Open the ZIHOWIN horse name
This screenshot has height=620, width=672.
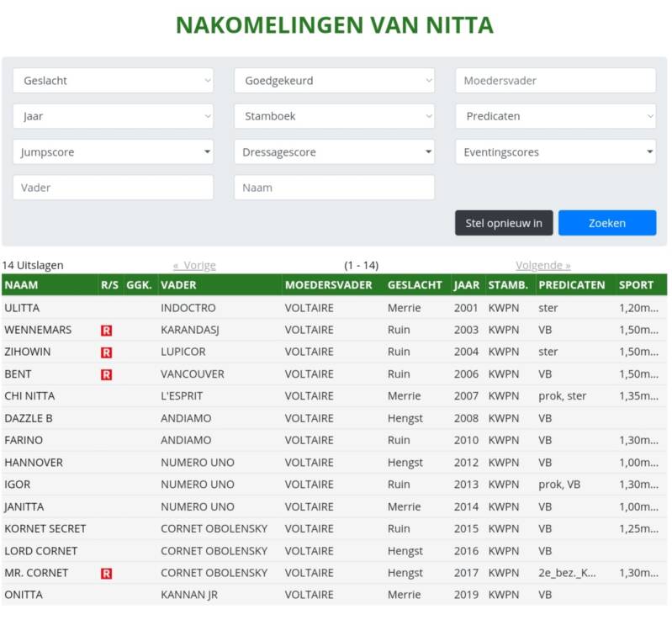28,352
